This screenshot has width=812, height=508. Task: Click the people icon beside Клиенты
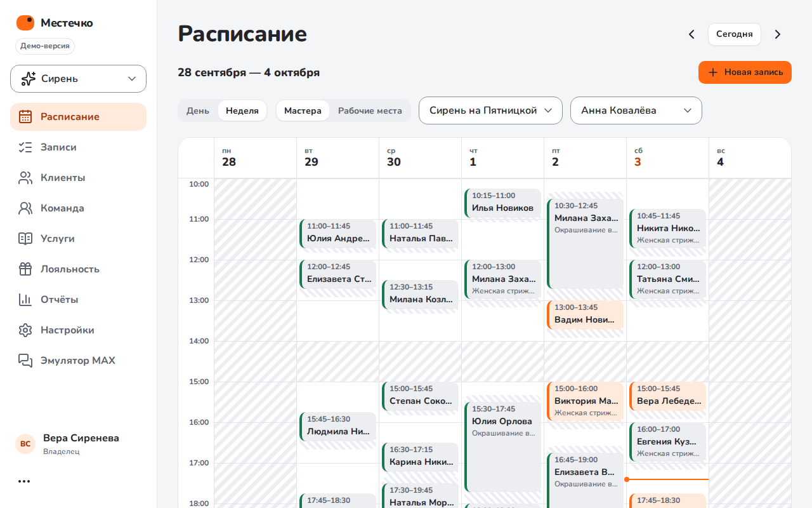tap(25, 178)
